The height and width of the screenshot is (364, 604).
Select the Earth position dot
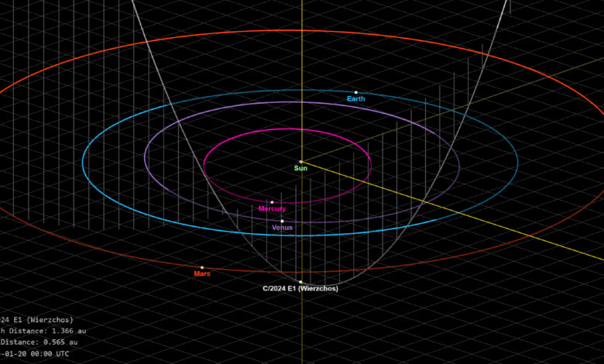(356, 92)
